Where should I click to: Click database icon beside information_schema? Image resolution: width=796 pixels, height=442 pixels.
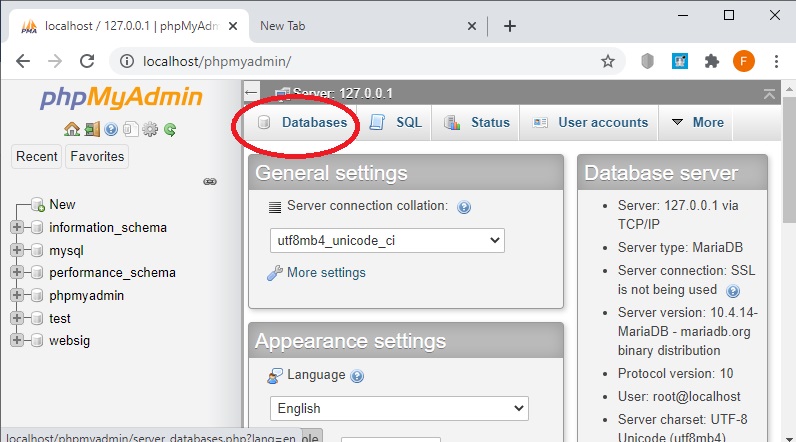tap(37, 227)
